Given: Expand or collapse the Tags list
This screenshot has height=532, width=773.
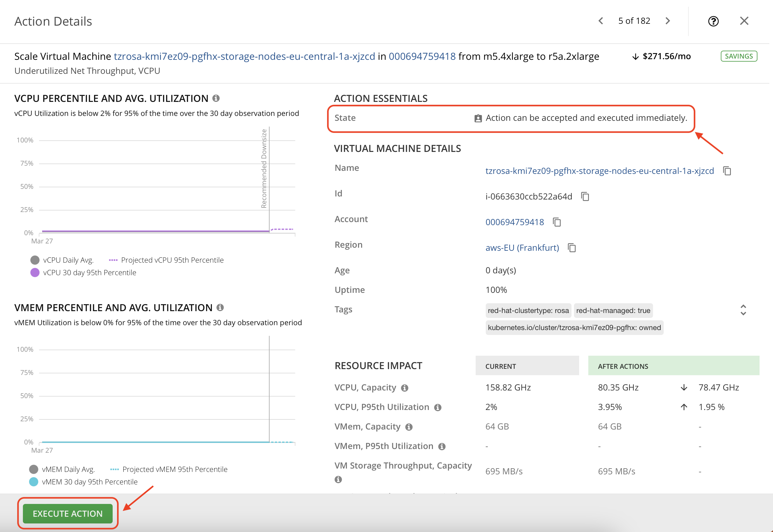Looking at the screenshot, I should (x=743, y=310).
